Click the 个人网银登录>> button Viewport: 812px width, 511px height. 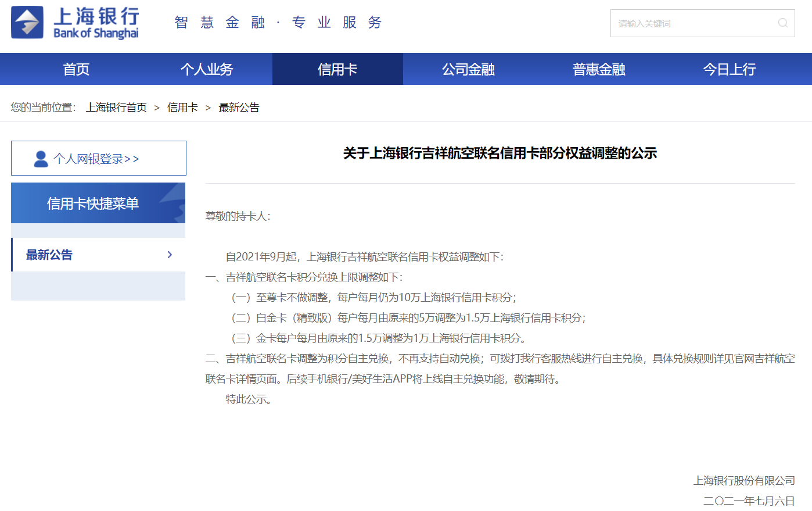coord(99,158)
